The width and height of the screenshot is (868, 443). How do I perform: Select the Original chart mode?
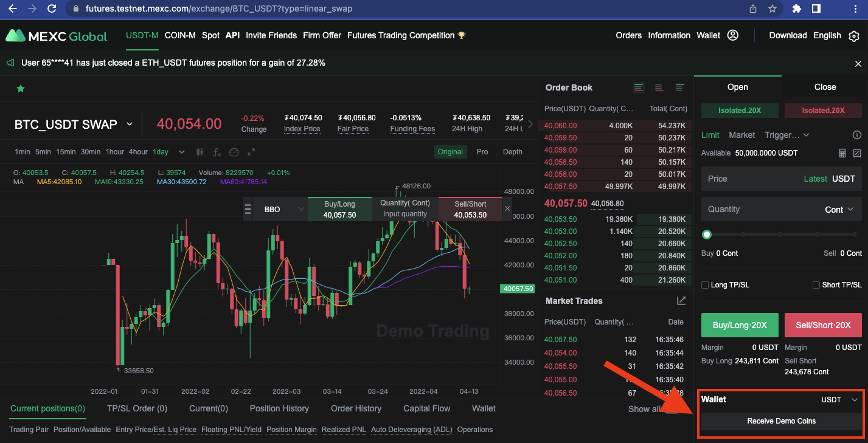click(x=450, y=152)
